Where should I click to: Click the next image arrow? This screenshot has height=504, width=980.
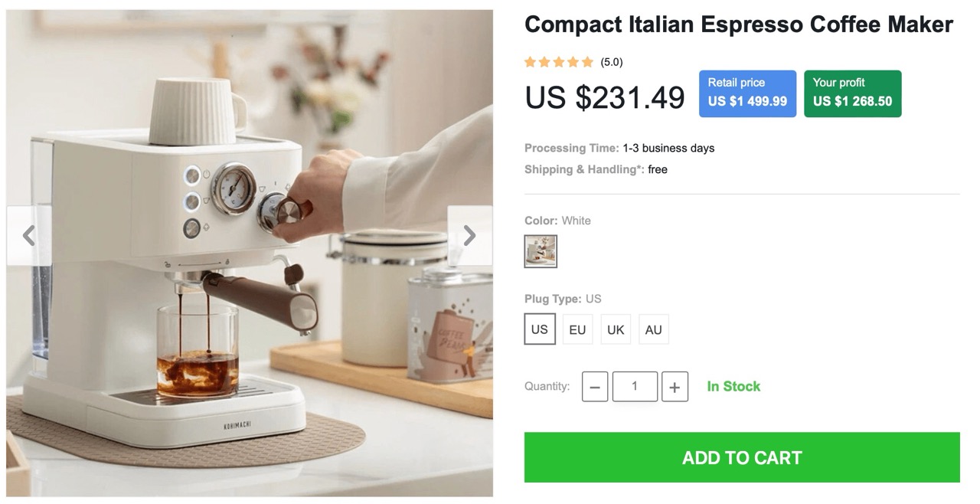[x=469, y=236]
